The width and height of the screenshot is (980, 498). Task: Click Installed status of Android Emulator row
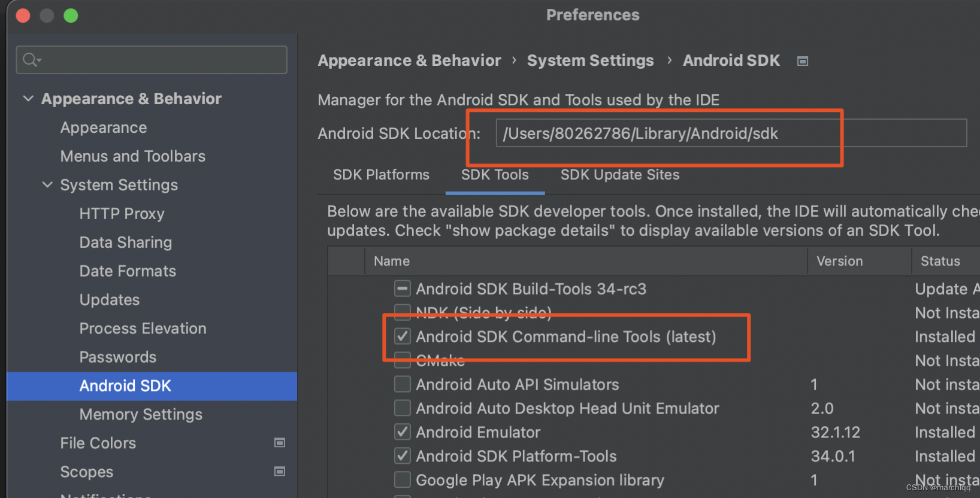(945, 432)
